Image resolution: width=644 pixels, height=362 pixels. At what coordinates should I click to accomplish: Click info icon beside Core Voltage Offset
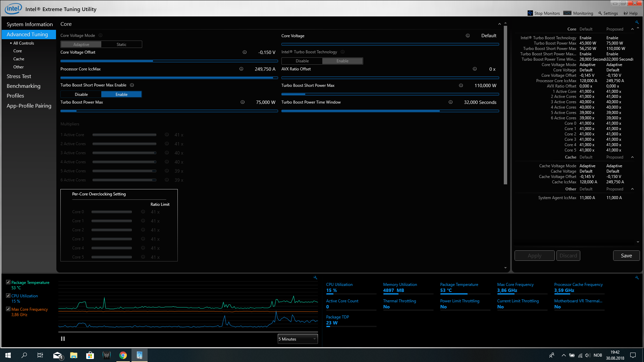(245, 52)
